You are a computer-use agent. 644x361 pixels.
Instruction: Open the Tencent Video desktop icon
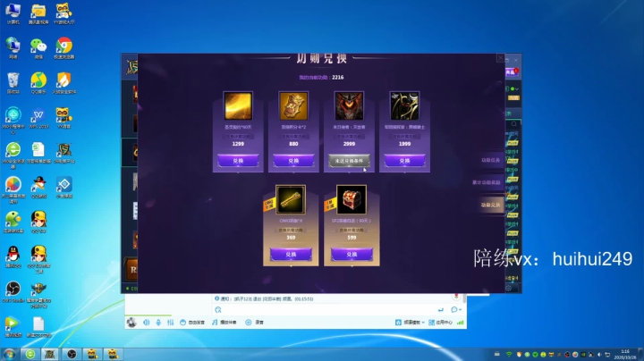(13, 326)
